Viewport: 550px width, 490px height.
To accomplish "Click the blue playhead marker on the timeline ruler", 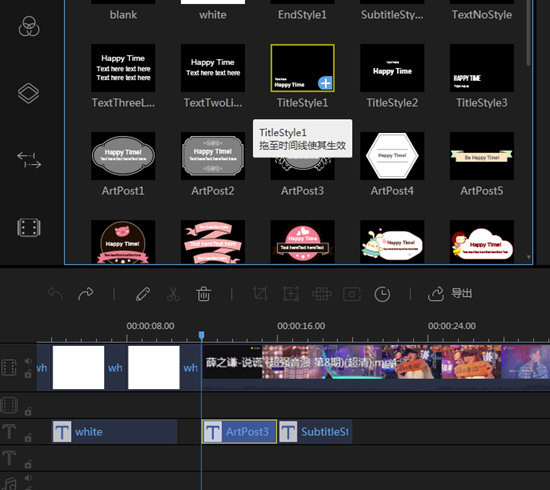I will (x=201, y=335).
